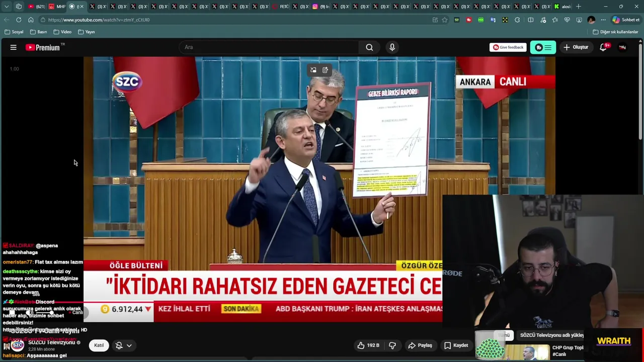This screenshot has width=644, height=362.
Task: Toggle split screen view
Action: click(x=531, y=20)
